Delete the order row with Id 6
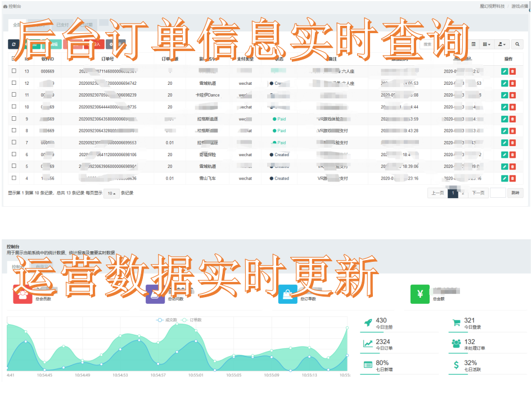The height and width of the screenshot is (405, 532). pos(512,154)
